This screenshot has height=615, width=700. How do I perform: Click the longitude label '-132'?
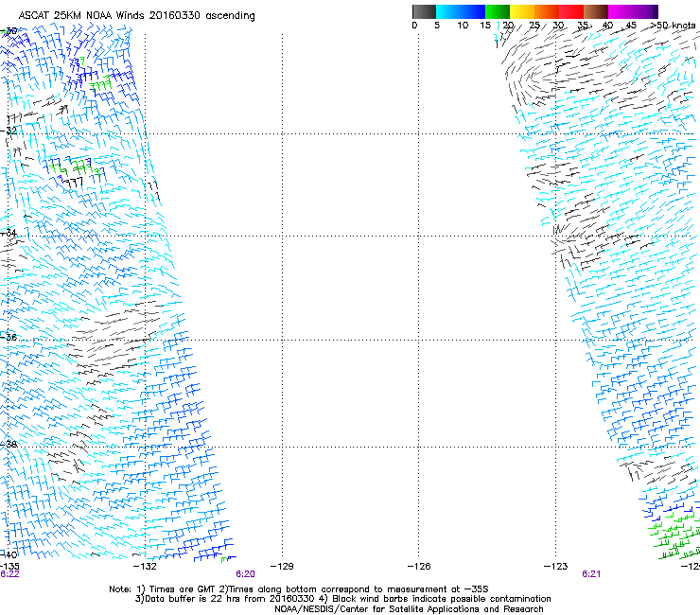[145, 567]
